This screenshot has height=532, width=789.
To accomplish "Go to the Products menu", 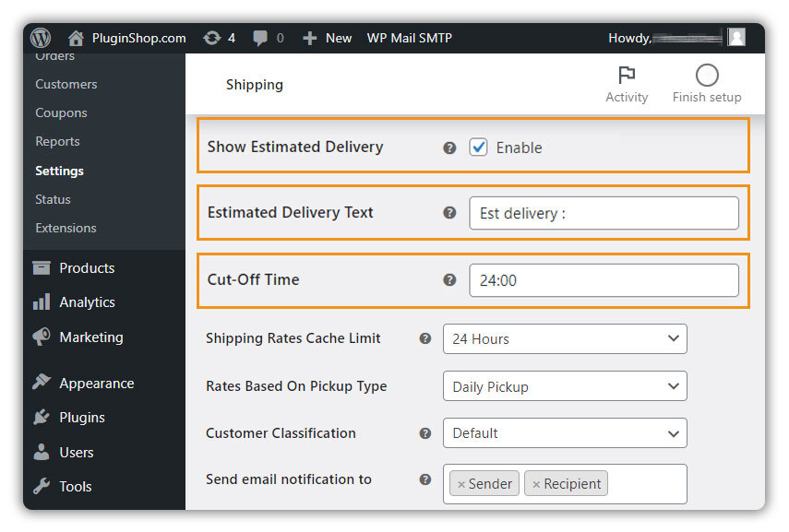I will (x=87, y=268).
